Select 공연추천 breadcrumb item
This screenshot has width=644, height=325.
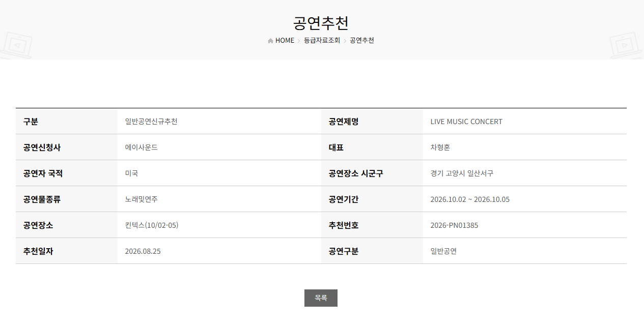click(362, 40)
